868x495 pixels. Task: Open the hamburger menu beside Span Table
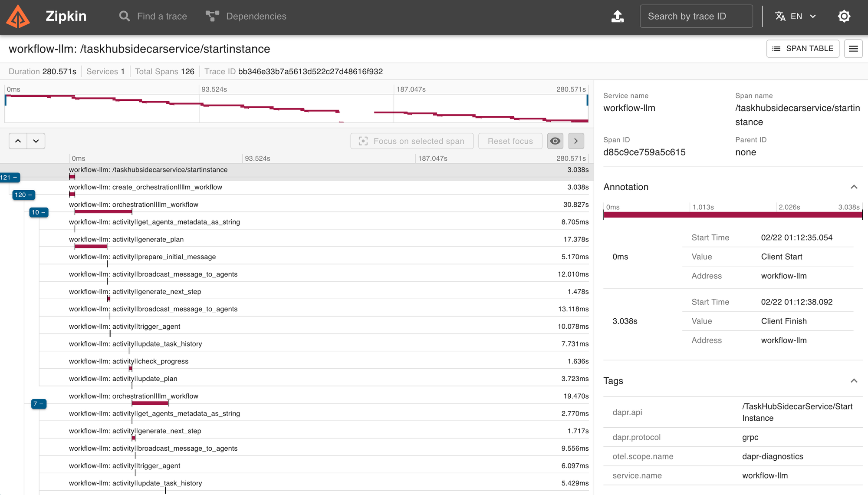click(x=853, y=49)
